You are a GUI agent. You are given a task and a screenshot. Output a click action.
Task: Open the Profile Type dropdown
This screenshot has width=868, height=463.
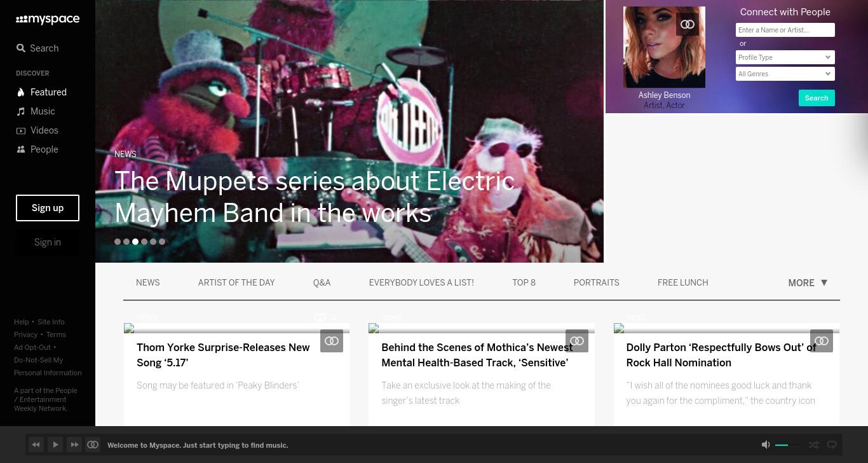785,57
